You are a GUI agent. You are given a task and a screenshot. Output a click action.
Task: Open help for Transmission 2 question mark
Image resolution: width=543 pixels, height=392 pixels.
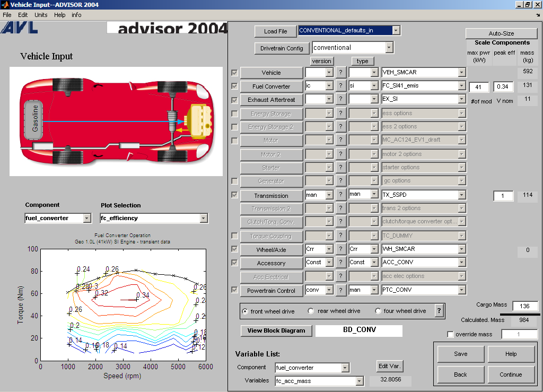(341, 208)
